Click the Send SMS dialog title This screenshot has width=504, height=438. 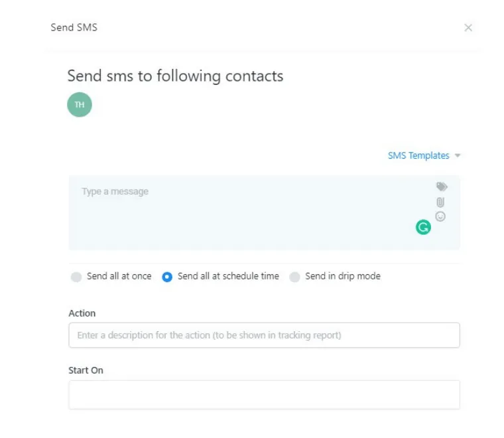pyautogui.click(x=74, y=27)
